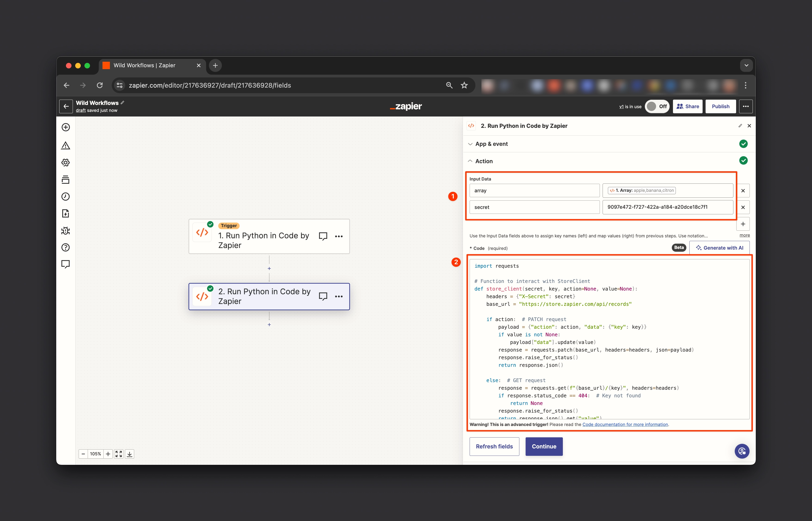812x521 pixels.
Task: Open three-dot menu on step 1 card
Action: (x=339, y=236)
